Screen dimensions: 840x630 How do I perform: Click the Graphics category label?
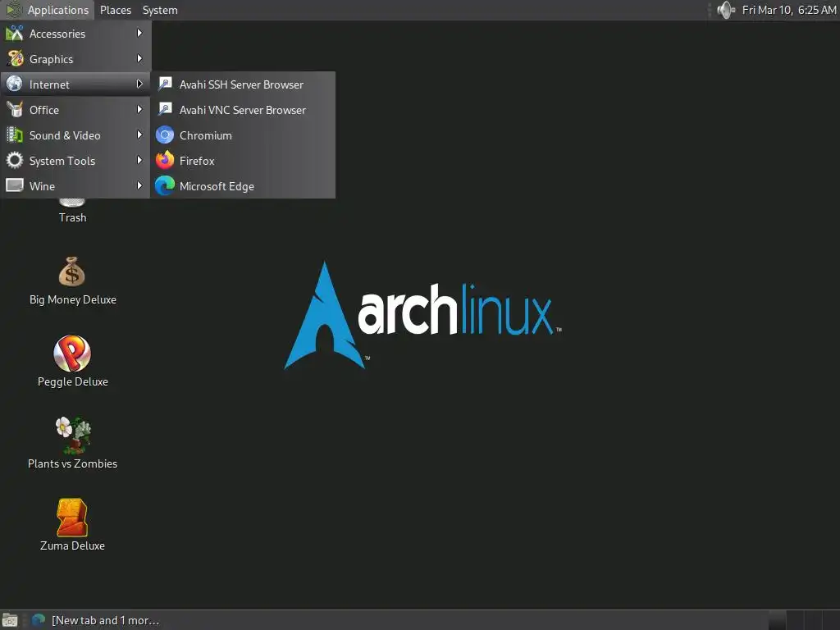tap(51, 59)
